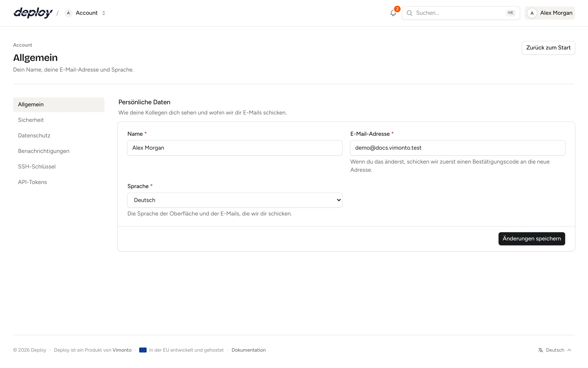The height and width of the screenshot is (368, 588).
Task: Click the Allgemein page title
Action: point(36,58)
